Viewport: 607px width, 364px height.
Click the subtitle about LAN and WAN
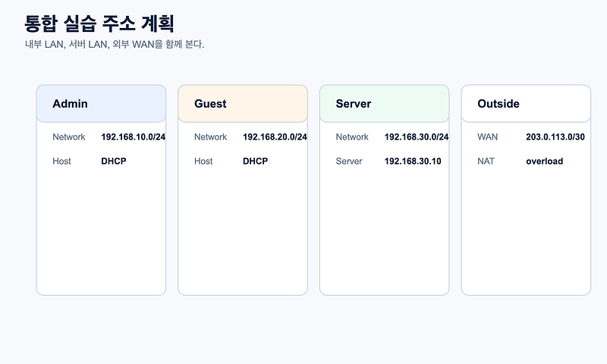point(115,45)
